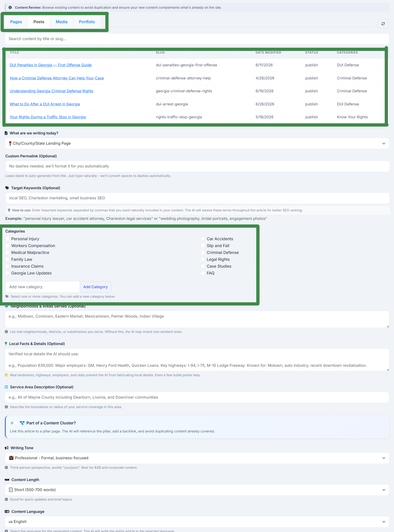Click the Local Facts & Details textarea
The width and height of the screenshot is (394, 532).
197,360
